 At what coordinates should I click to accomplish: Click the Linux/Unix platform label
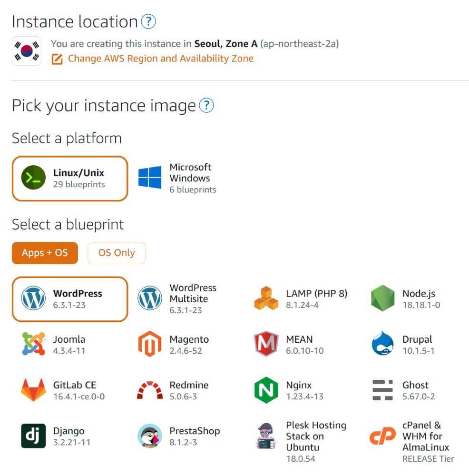pos(78,173)
